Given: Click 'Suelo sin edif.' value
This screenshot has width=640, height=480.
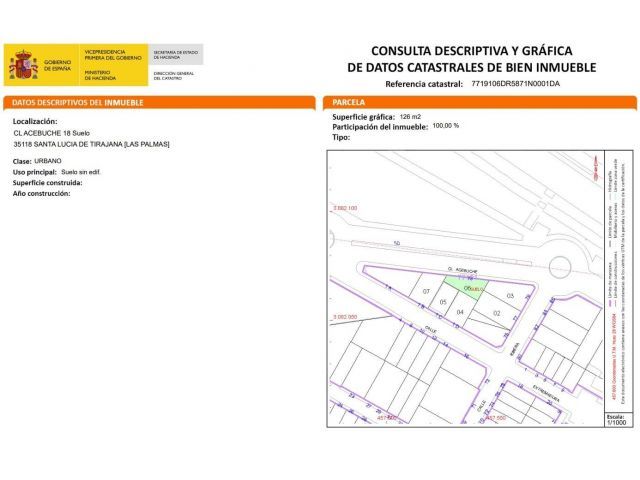Looking at the screenshot, I should pos(81,172).
